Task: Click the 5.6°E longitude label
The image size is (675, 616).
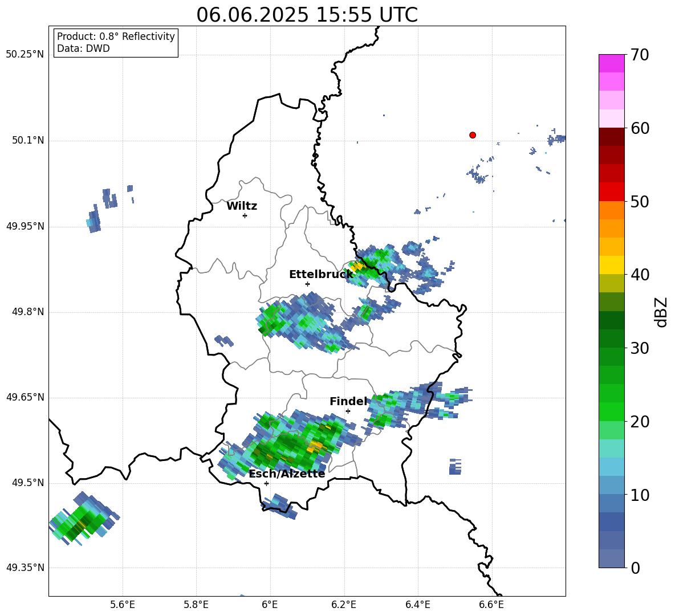Action: point(123,605)
